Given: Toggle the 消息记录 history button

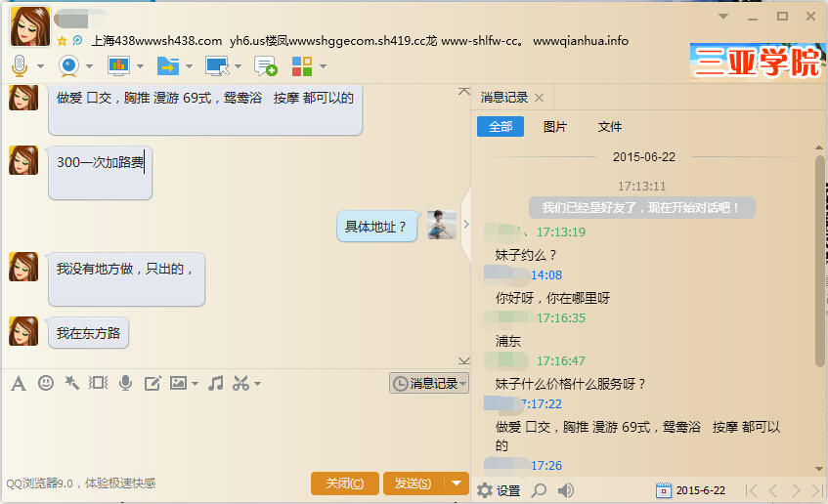Looking at the screenshot, I should point(429,383).
